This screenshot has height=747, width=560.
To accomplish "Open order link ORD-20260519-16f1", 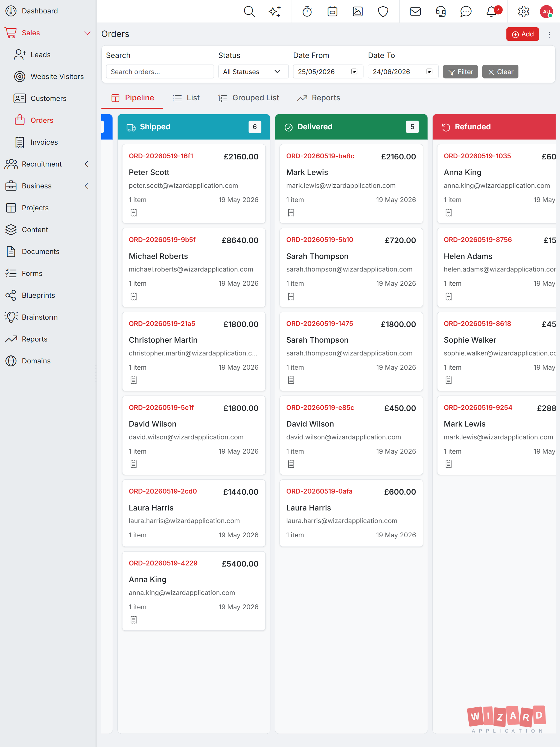I will [x=161, y=156].
